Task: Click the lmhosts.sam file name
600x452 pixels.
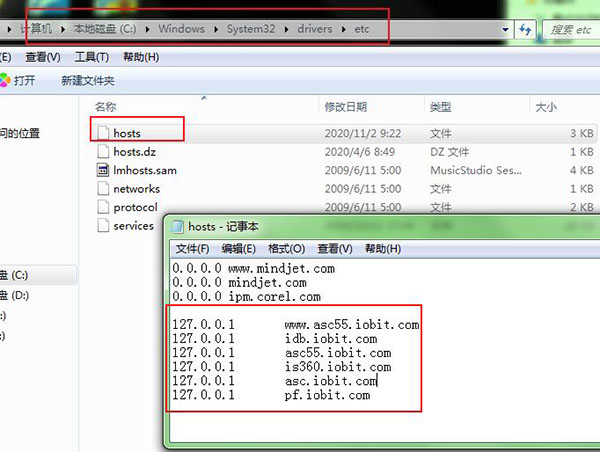Action: (145, 170)
